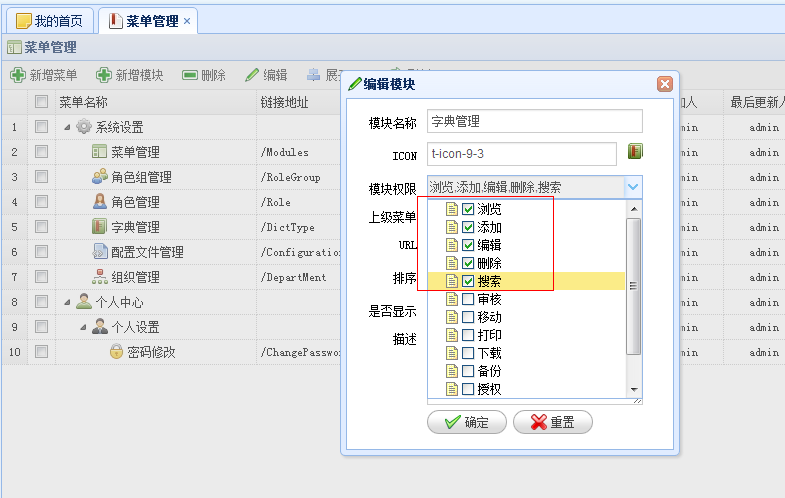Select the checkbox for row 系统设置

(41, 127)
